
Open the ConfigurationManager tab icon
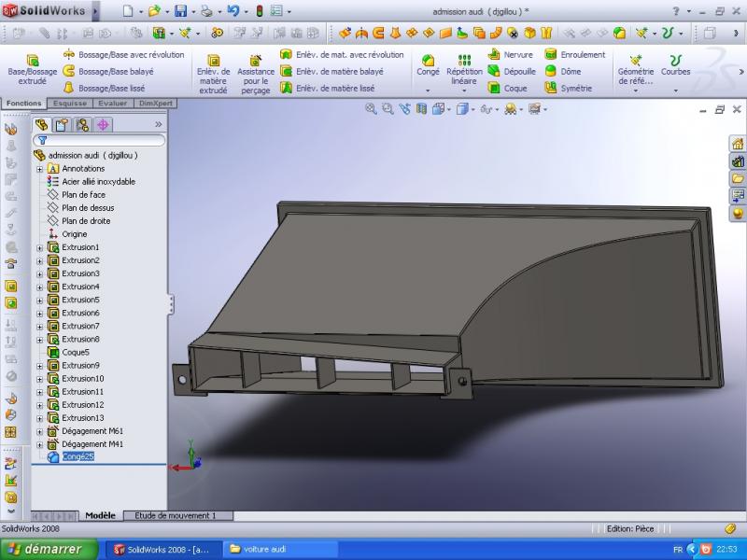[82, 125]
